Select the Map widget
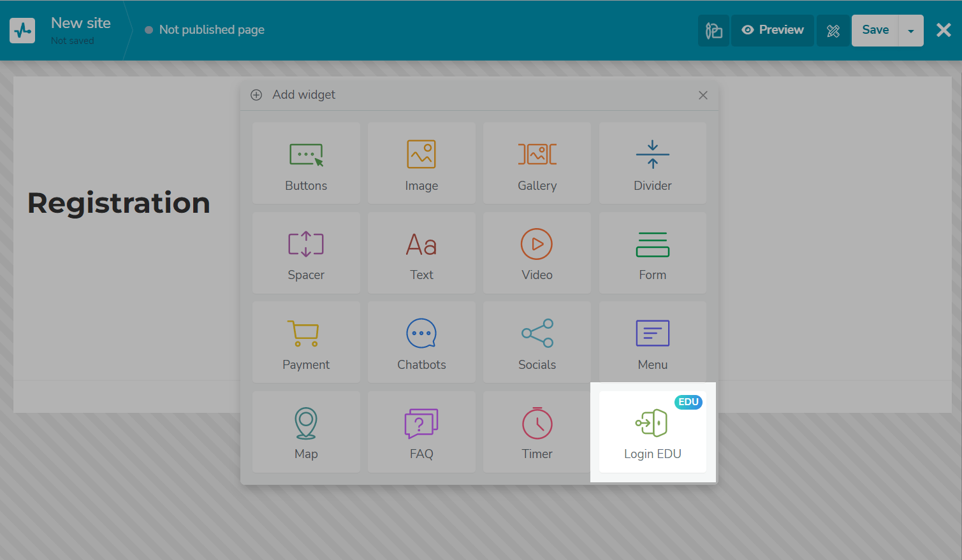This screenshot has height=560, width=962. pyautogui.click(x=306, y=433)
